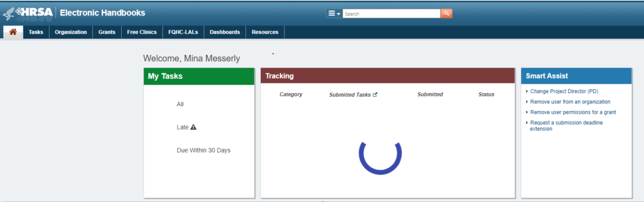
Task: Open the Tasks menu
Action: click(x=36, y=32)
